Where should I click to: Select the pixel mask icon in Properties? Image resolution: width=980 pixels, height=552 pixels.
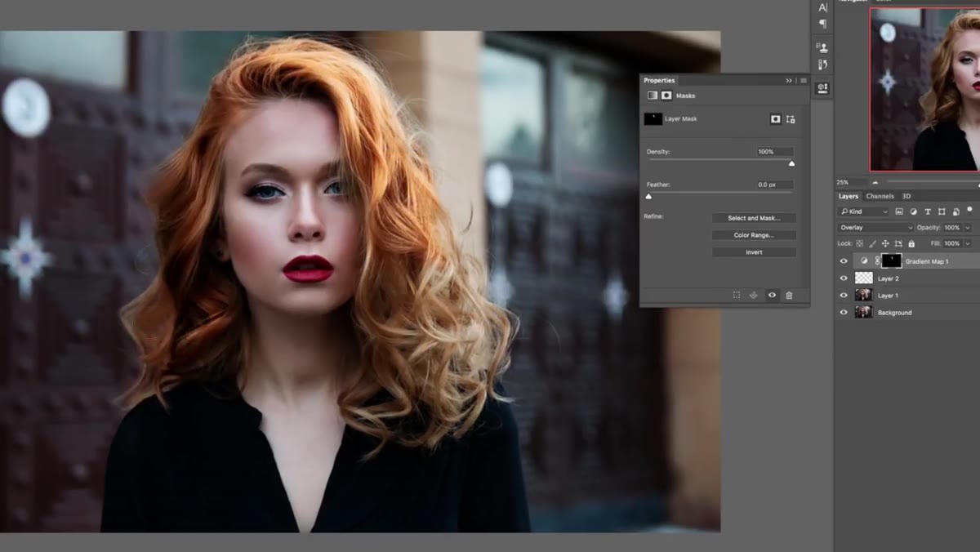[x=666, y=96]
